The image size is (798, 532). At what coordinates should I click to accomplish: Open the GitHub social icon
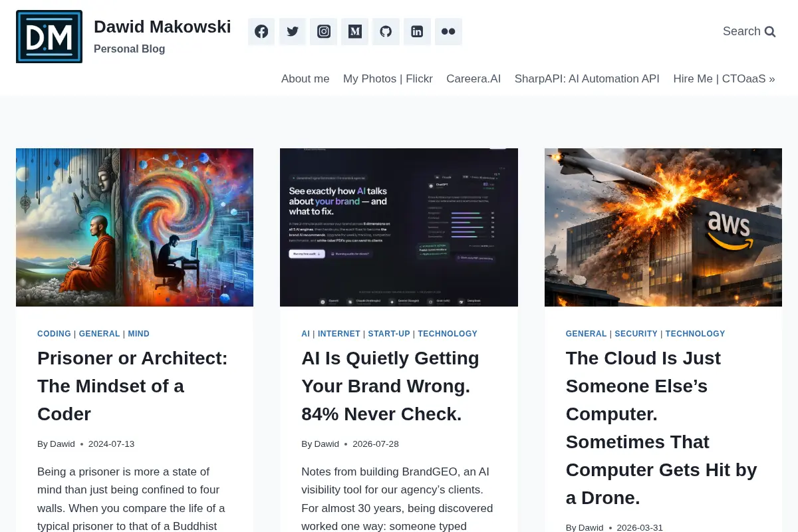tap(386, 31)
